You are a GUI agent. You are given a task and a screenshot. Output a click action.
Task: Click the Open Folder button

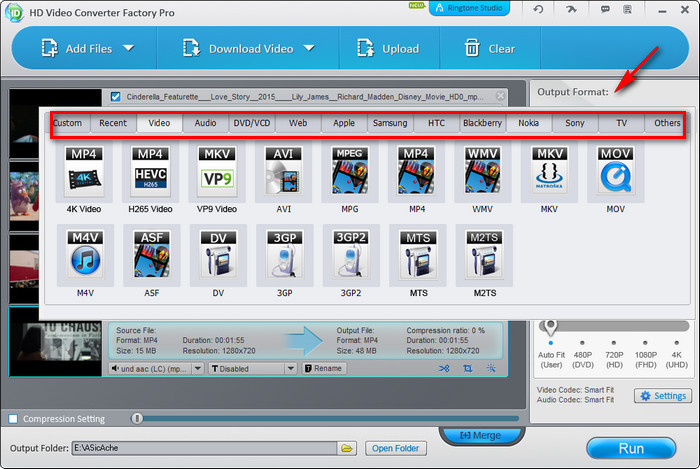[396, 448]
